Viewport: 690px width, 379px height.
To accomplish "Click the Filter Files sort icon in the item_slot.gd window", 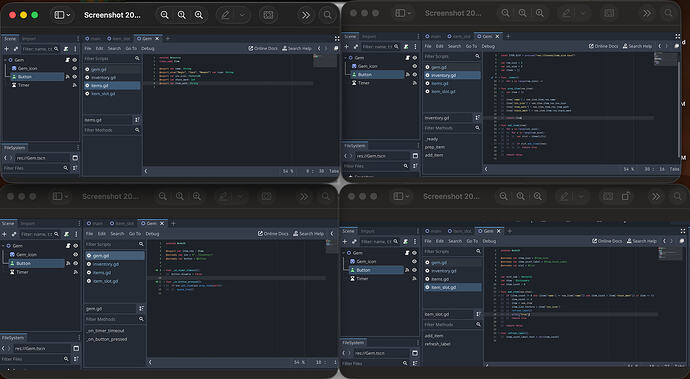I will tap(416, 364).
